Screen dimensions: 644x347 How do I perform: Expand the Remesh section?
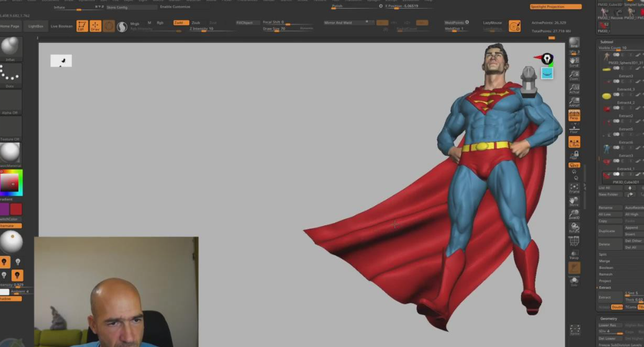click(x=606, y=274)
